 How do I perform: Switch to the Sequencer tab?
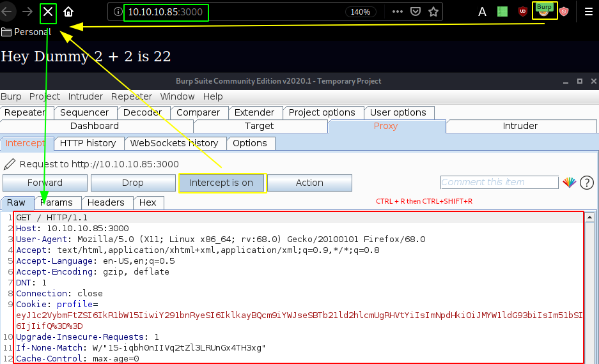(x=84, y=112)
